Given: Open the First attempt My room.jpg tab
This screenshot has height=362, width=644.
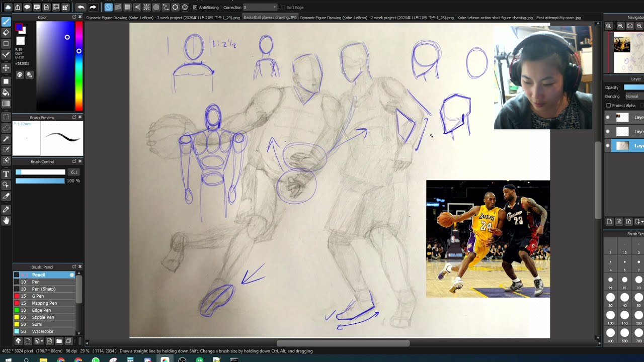Looking at the screenshot, I should [558, 18].
